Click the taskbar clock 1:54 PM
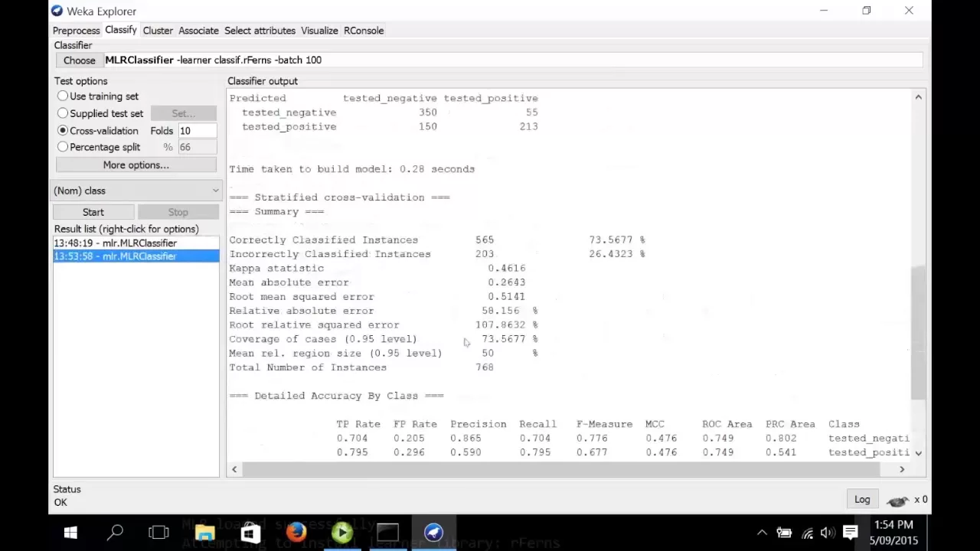Viewport: 980px width, 551px height. [x=893, y=525]
